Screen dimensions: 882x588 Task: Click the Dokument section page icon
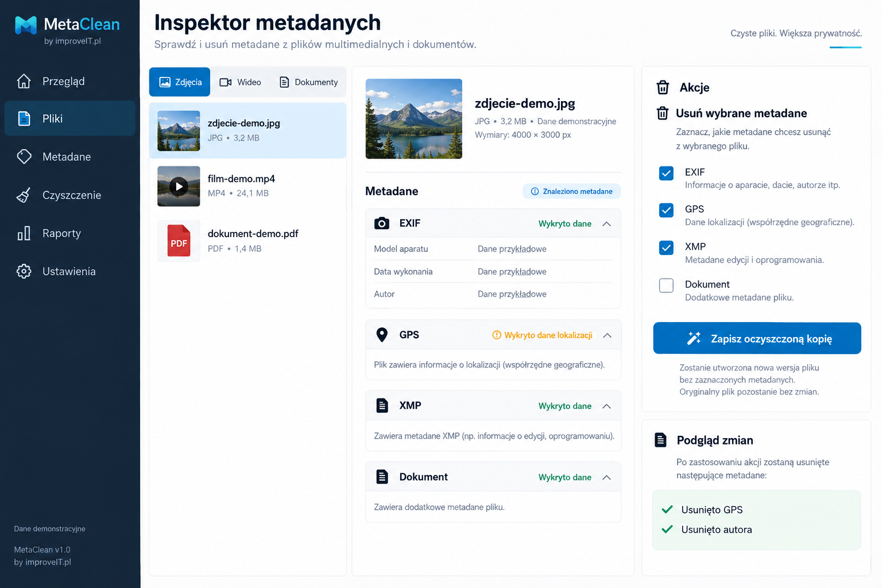(x=382, y=477)
